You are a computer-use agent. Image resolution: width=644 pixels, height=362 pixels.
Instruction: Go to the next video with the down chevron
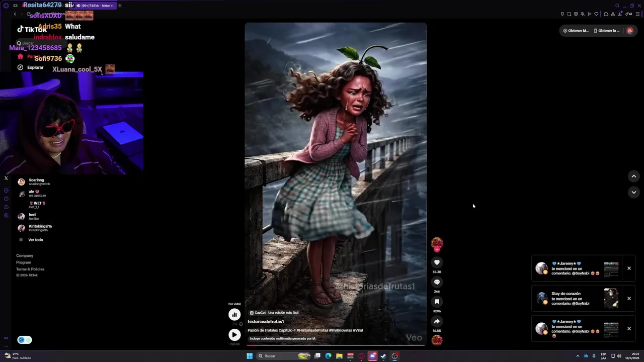pos(634,193)
